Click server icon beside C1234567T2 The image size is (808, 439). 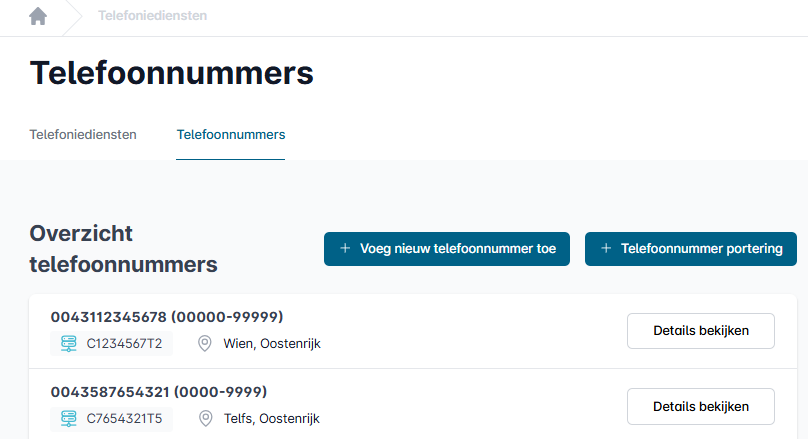click(x=69, y=343)
